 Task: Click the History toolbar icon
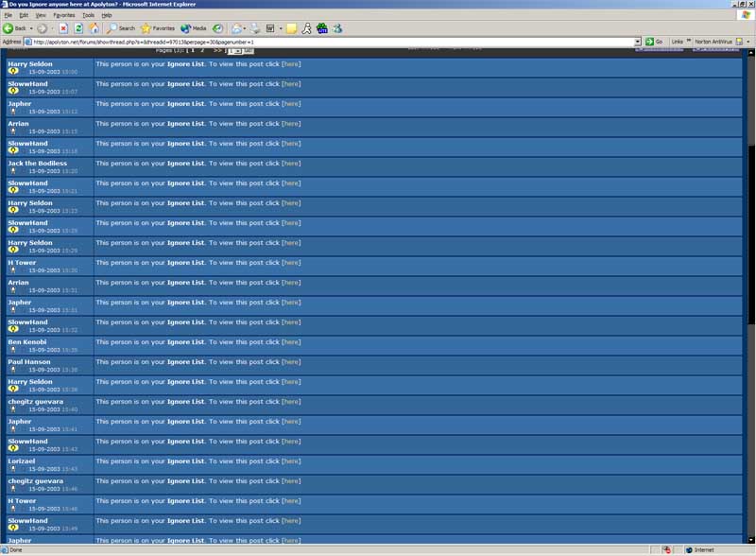pyautogui.click(x=218, y=28)
